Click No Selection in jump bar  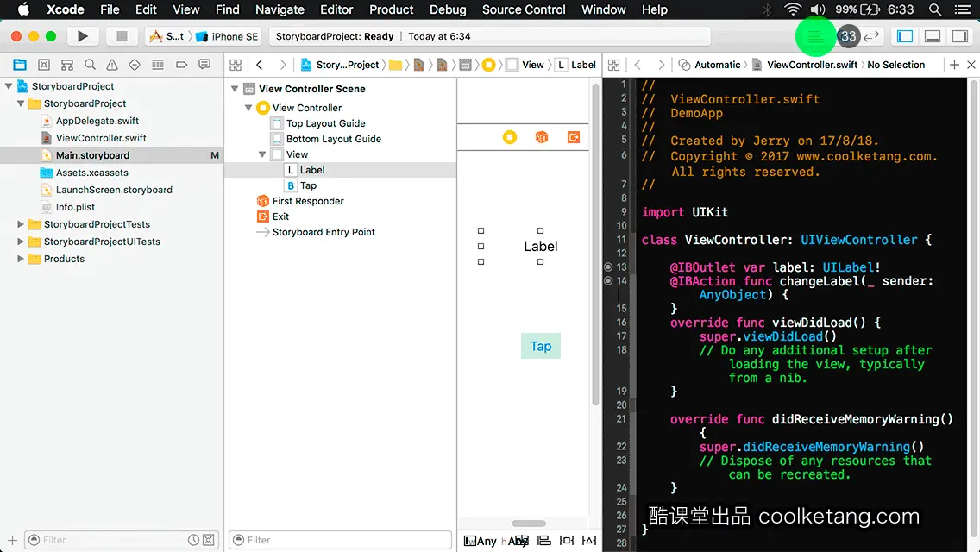pos(895,65)
